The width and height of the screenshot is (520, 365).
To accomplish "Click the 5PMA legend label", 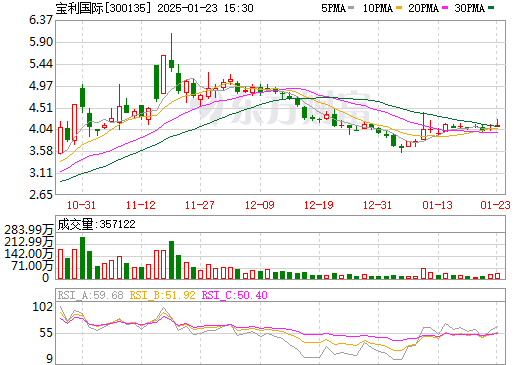I will click(x=333, y=8).
